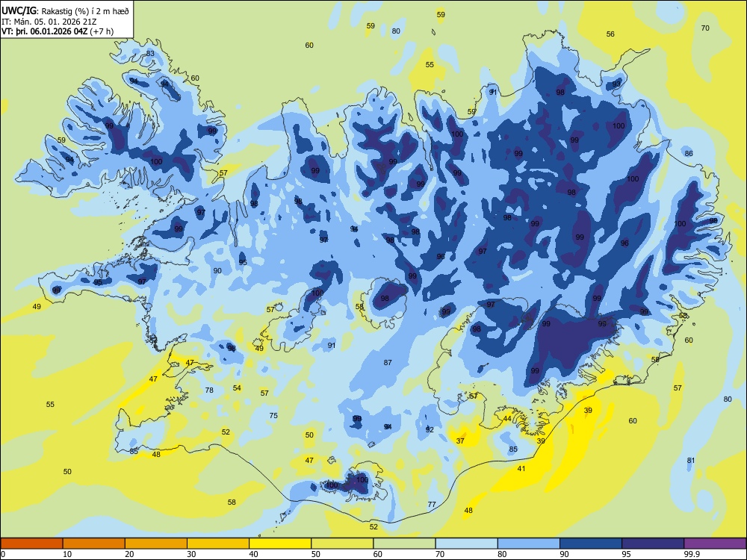Click the 'IT: Mán. 05. 01. 2026 21Z' line
Screen dimensions: 747x560
49,22
